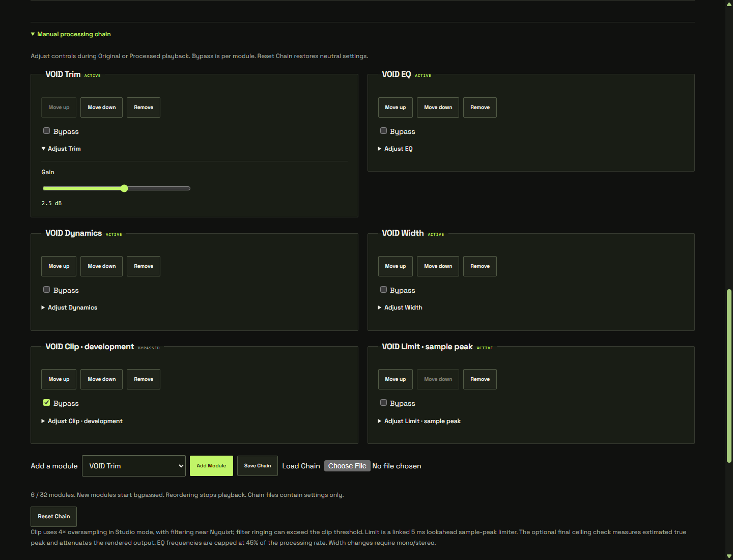The width and height of the screenshot is (733, 560).
Task: Move VOID Dynamics module up
Action: [x=59, y=266]
